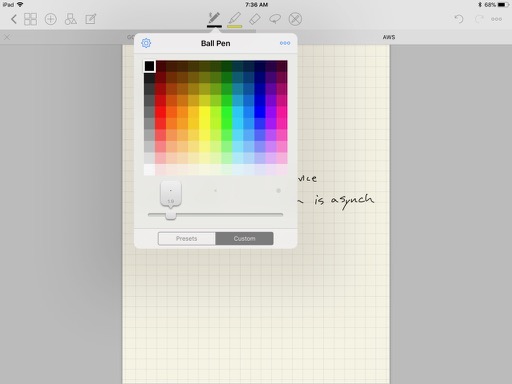Pick the pure blue swatch
This screenshot has width=512, height=384.
coord(260,112)
